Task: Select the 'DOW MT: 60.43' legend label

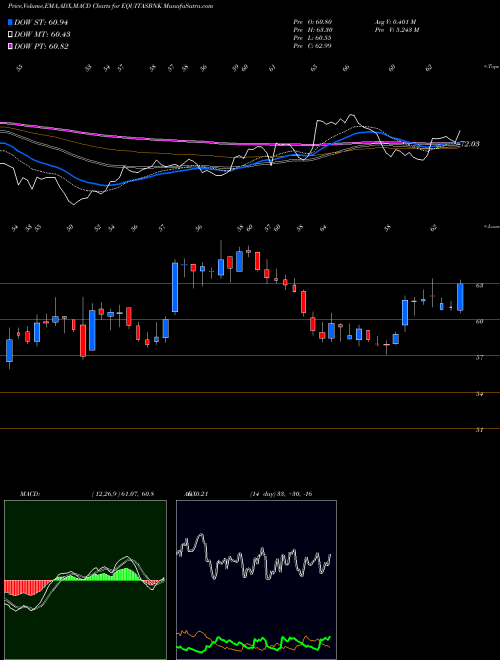Action: 42,35
